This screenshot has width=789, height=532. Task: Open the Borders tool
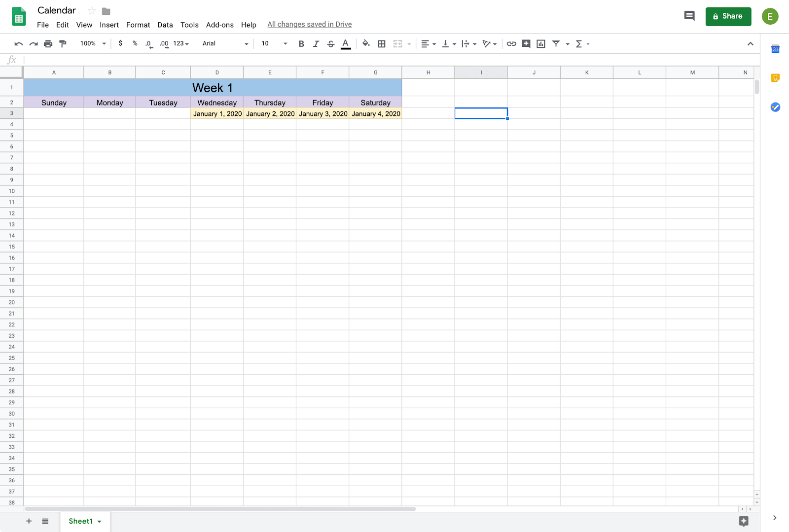pyautogui.click(x=382, y=44)
